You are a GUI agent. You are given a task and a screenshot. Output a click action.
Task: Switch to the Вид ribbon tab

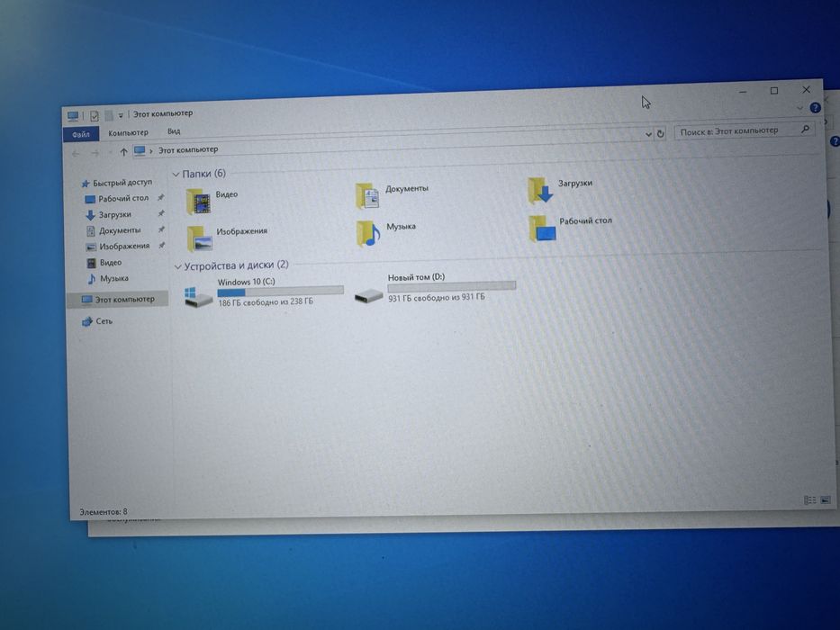tap(174, 131)
